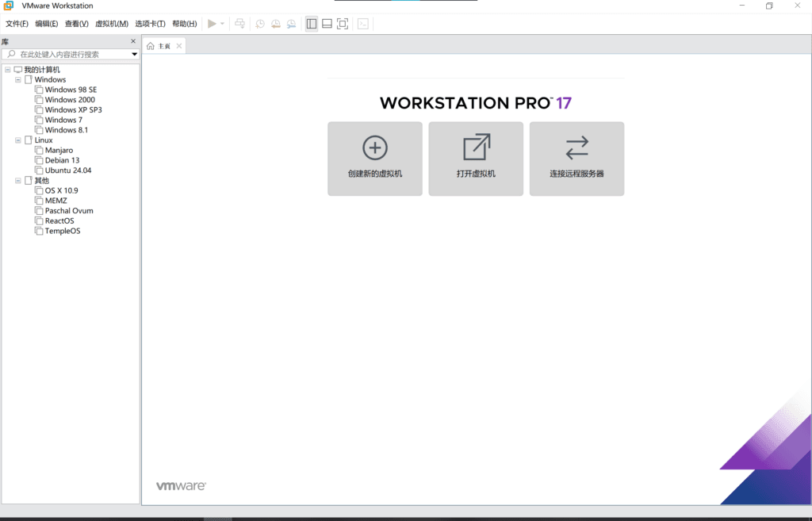
Task: Select the 其他 folder in library
Action: tap(42, 181)
